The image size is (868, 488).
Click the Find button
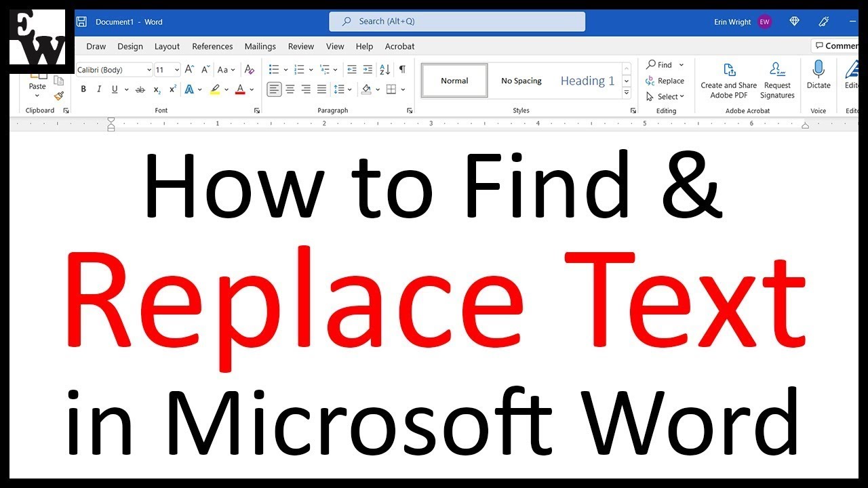pyautogui.click(x=659, y=65)
